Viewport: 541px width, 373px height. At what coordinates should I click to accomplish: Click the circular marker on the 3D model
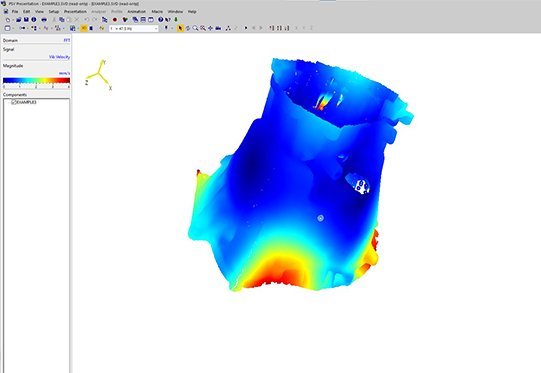click(321, 218)
